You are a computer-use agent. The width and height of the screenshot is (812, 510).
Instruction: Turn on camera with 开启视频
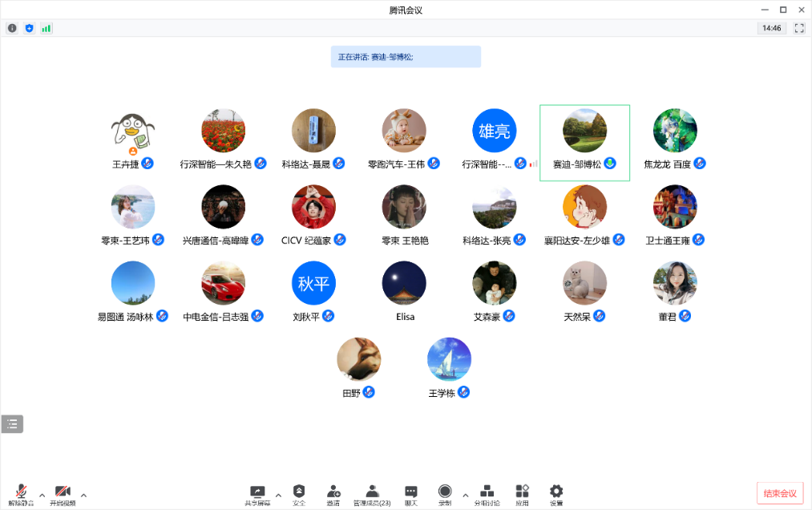pos(63,495)
